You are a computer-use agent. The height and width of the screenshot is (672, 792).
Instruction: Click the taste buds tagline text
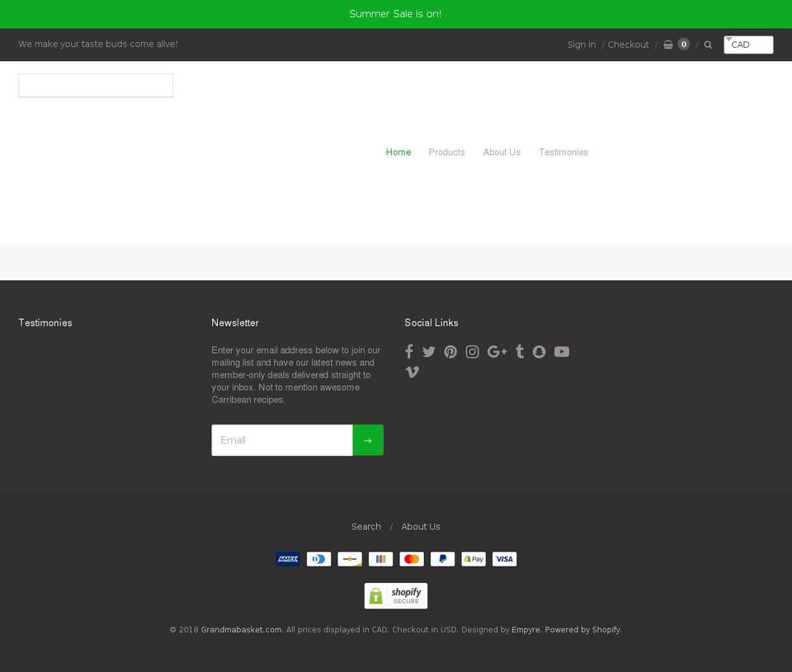pos(98,44)
